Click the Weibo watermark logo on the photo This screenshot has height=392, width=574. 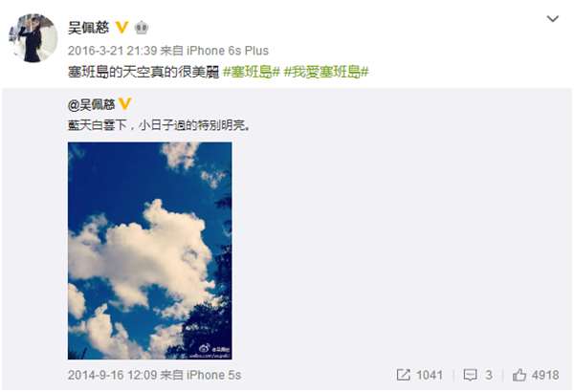click(205, 347)
